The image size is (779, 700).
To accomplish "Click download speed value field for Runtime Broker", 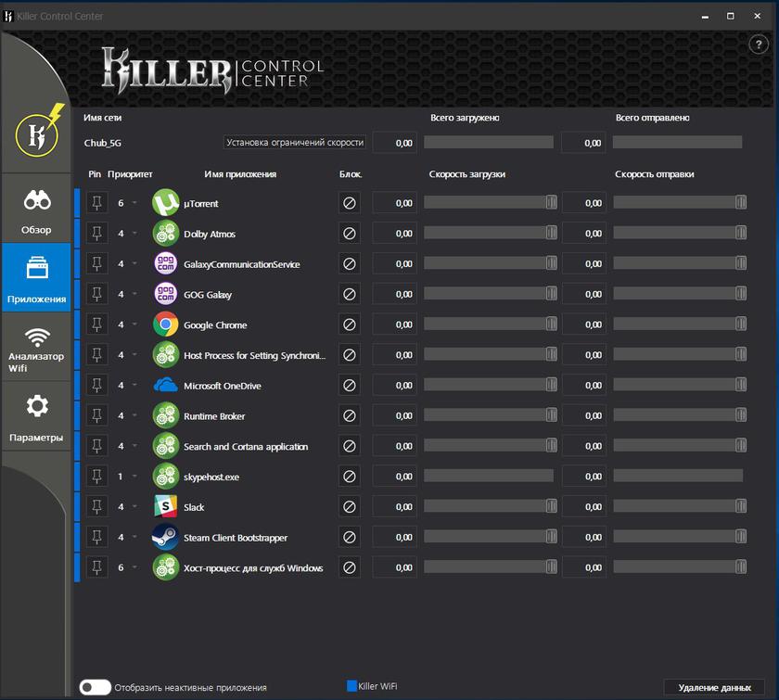I will tap(395, 416).
